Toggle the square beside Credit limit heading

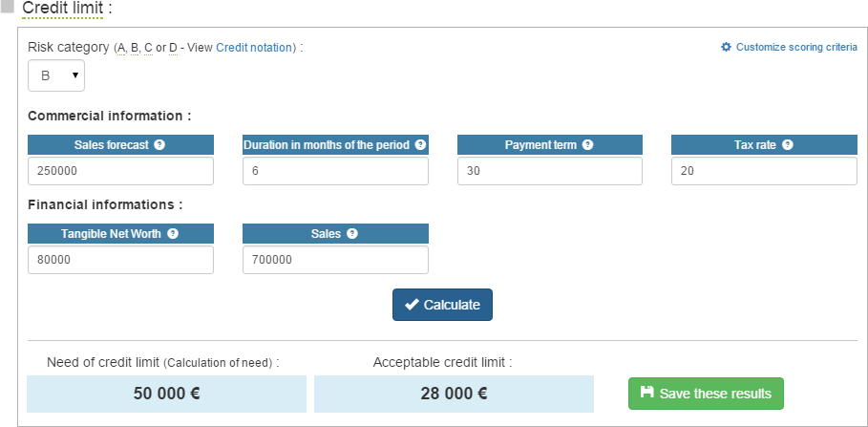tap(8, 6)
